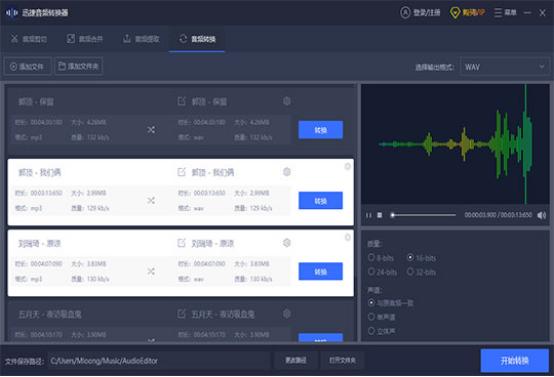Click 转换 for the 郭静 - 我们俩 file
The height and width of the screenshot is (377, 554).
coord(320,201)
